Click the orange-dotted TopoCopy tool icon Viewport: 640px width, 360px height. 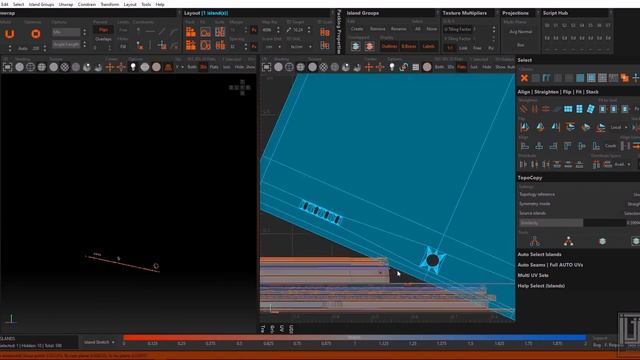568,241
